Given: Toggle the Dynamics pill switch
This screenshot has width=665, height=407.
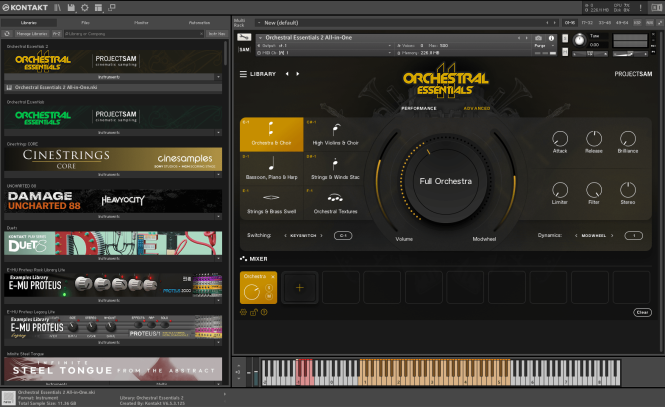Looking at the screenshot, I should point(634,235).
